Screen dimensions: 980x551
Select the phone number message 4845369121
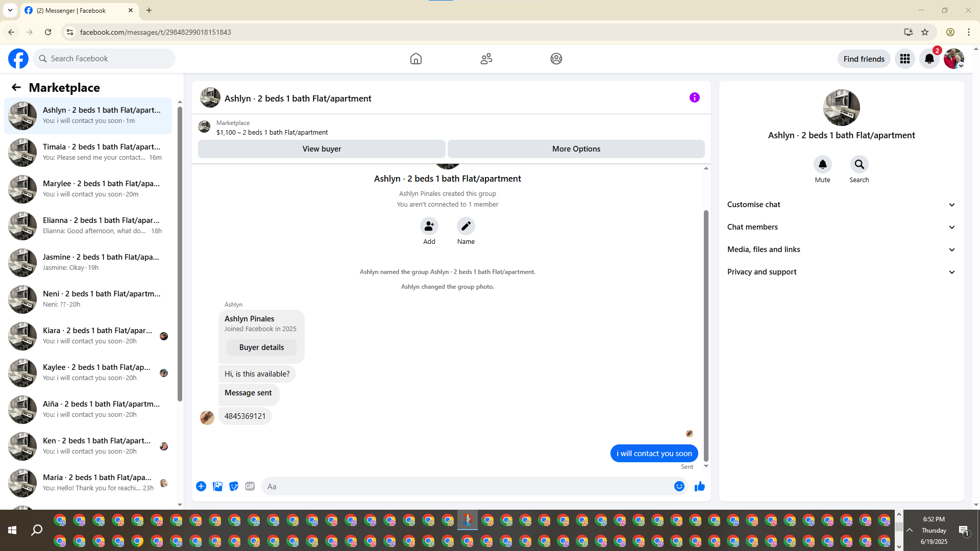(245, 416)
